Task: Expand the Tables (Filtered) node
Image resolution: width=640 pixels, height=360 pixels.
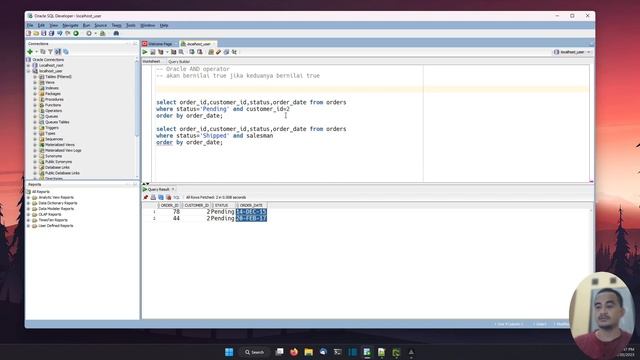Action: (x=35, y=77)
